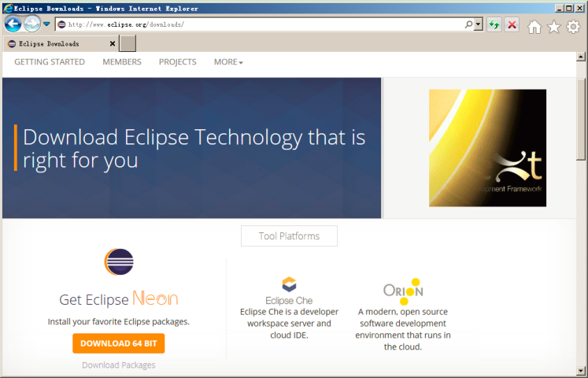Open the PROJECTS menu item

pos(177,62)
